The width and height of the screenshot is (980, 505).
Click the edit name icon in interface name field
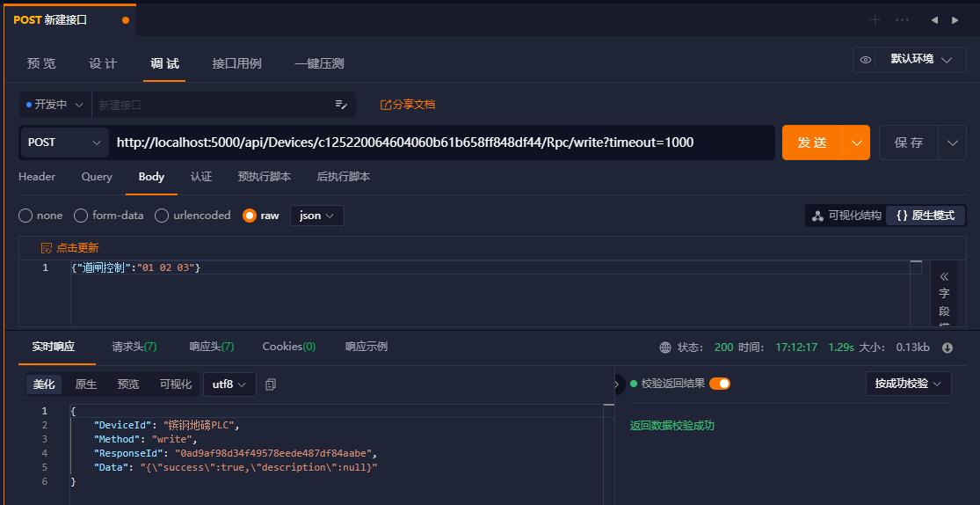pos(341,105)
